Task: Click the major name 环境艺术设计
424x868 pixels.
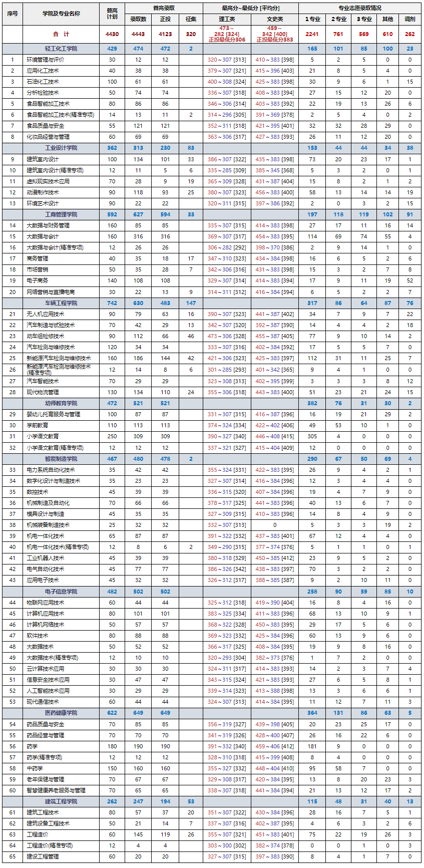Action: [x=43, y=203]
